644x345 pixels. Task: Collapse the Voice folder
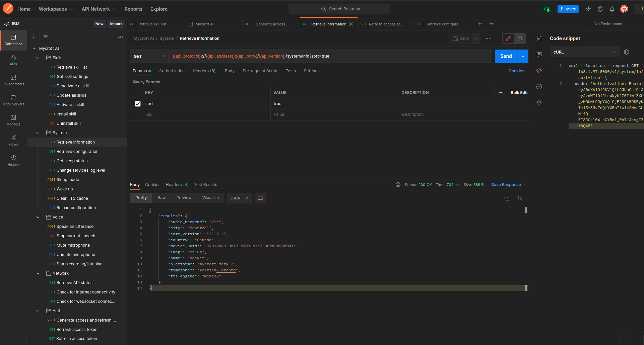38,217
